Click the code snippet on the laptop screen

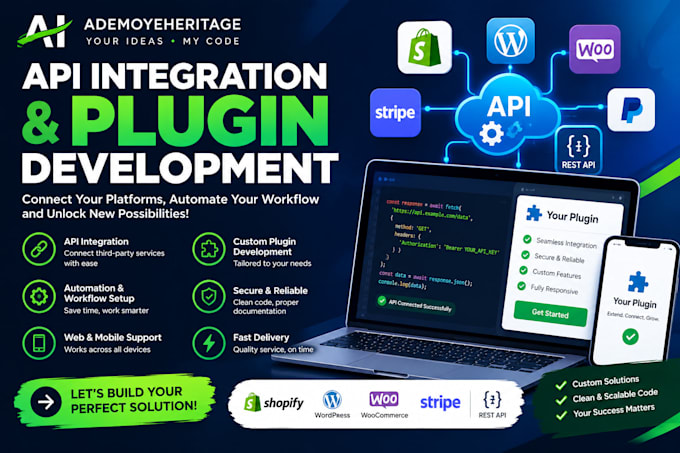tap(438, 245)
